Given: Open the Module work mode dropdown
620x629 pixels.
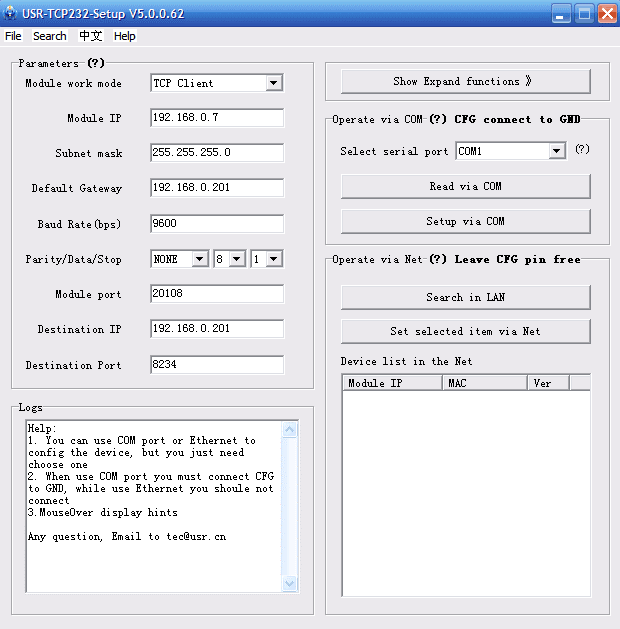Looking at the screenshot, I should pos(274,83).
